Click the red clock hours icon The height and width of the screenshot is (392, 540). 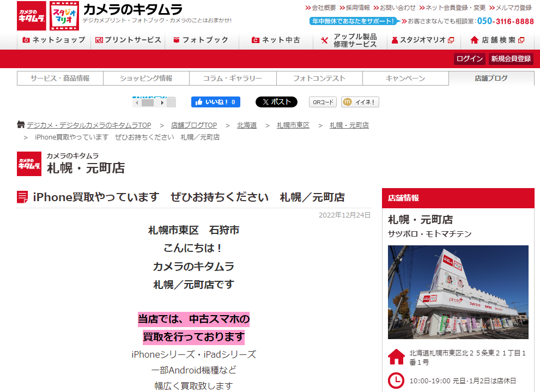[x=396, y=381]
